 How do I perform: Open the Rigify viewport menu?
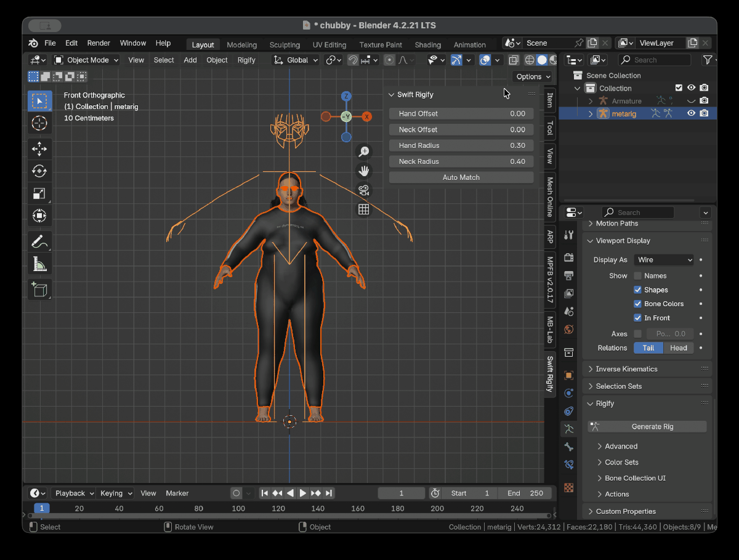246,60
